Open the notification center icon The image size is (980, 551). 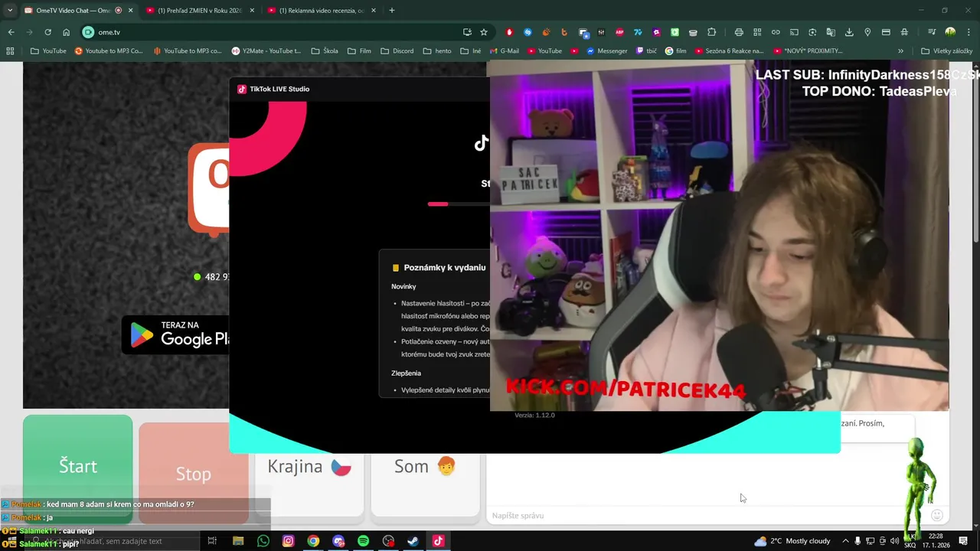[964, 541]
